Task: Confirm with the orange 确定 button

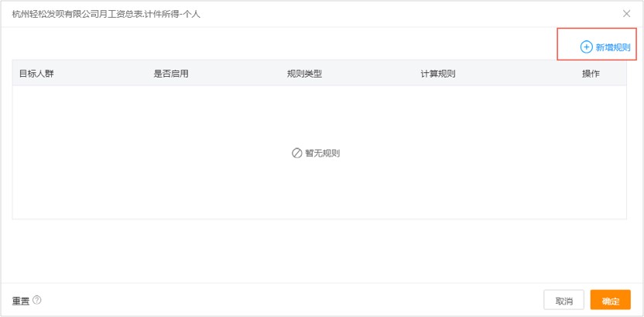Action: 610,301
